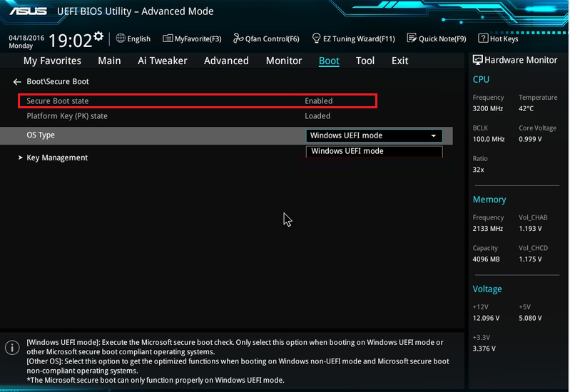Click MyFavorite(F3)
The height and width of the screenshot is (392, 570).
tap(192, 38)
